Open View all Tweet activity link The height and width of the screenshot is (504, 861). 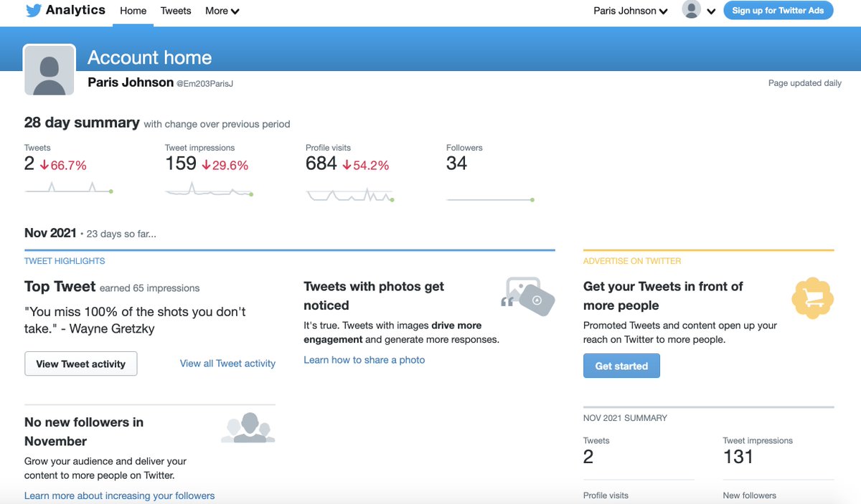tap(227, 363)
